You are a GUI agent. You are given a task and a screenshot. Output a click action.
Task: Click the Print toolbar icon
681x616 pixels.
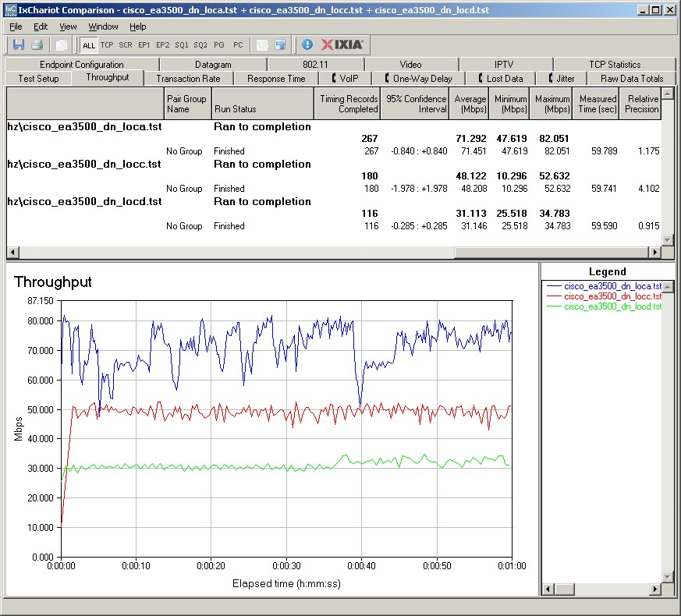37,44
